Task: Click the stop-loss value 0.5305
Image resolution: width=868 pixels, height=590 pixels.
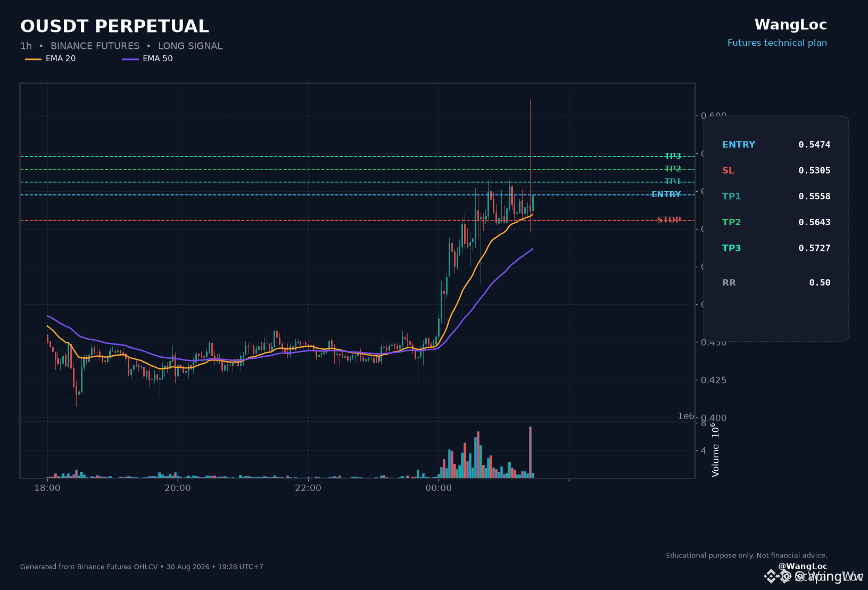Action: point(814,171)
